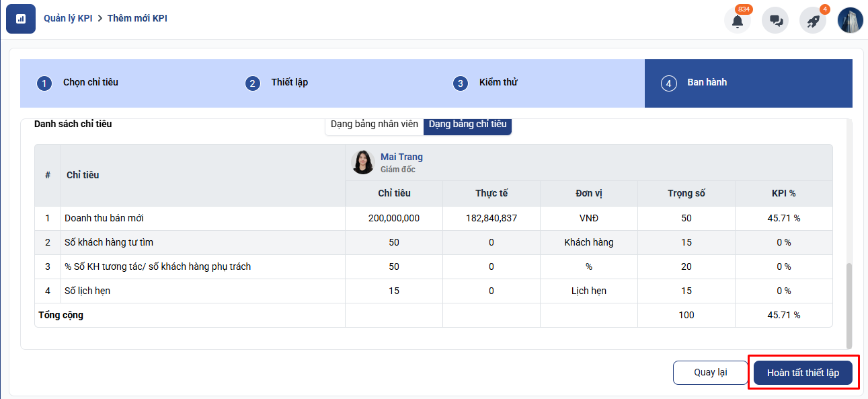Select the Doanh thu bán mới row
Image resolution: width=868 pixels, height=399 pixels.
click(104, 218)
